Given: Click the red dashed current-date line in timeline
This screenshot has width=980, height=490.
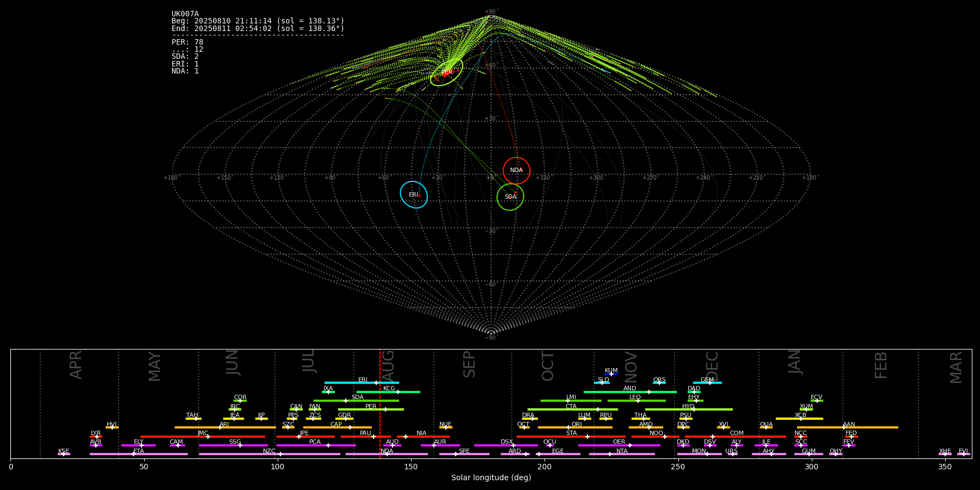Looking at the screenshot, I should coord(380,403).
